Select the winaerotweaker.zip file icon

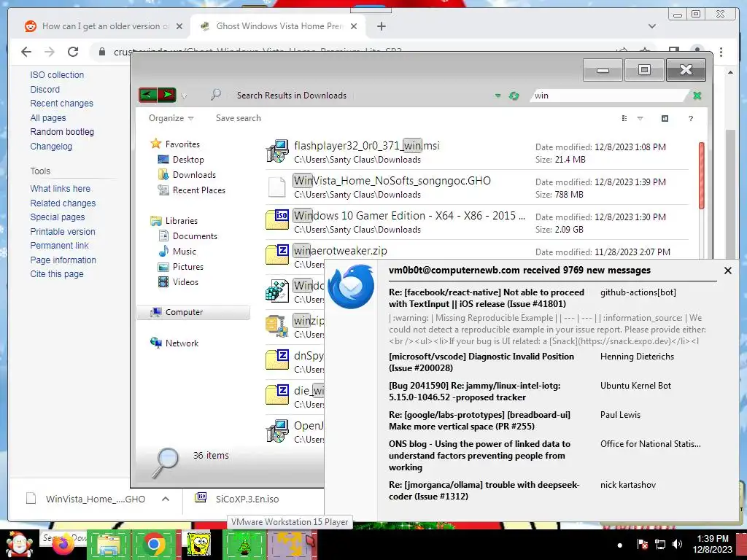(x=277, y=255)
